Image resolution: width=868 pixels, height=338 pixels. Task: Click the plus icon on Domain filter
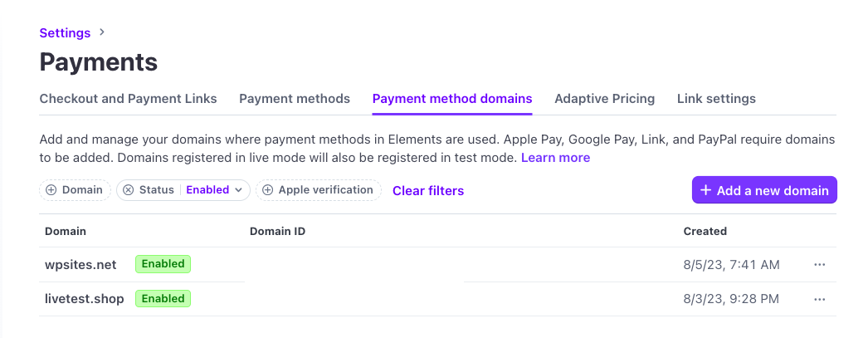(51, 190)
